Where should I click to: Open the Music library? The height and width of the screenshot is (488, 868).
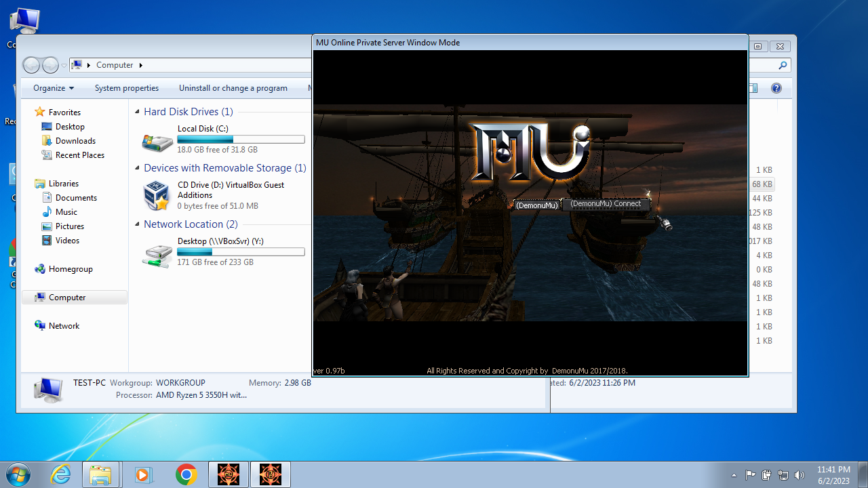66,212
